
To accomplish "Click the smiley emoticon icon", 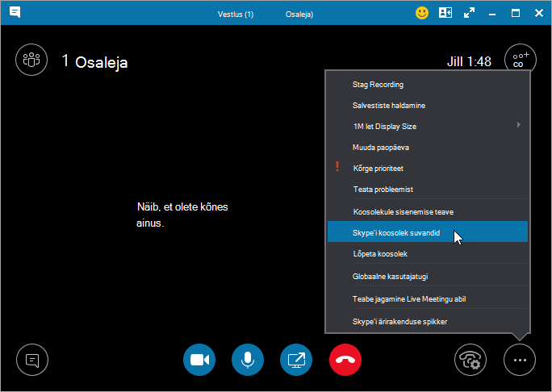I will coord(422,14).
